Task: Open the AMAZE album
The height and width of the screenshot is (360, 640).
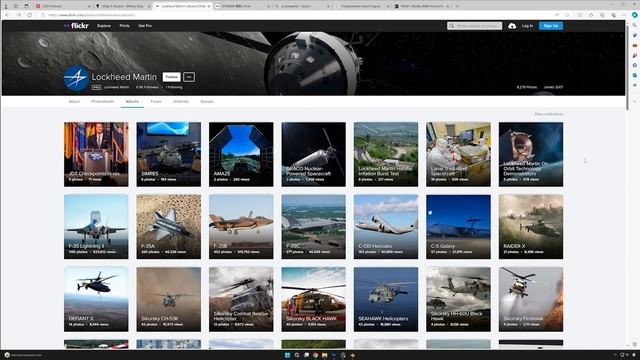Action: (x=241, y=154)
